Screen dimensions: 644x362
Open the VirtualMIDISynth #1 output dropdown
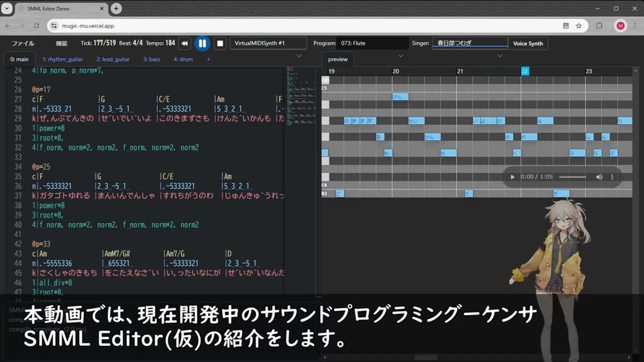268,43
